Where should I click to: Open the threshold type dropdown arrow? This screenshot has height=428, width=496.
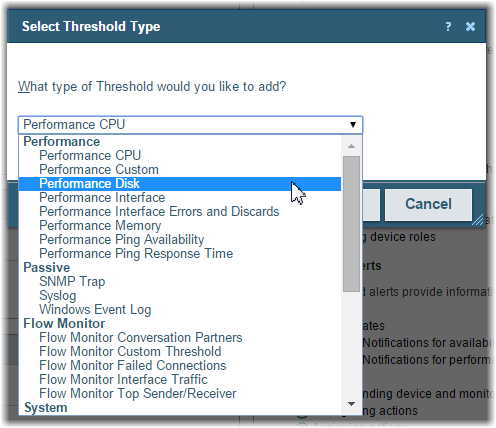[353, 125]
